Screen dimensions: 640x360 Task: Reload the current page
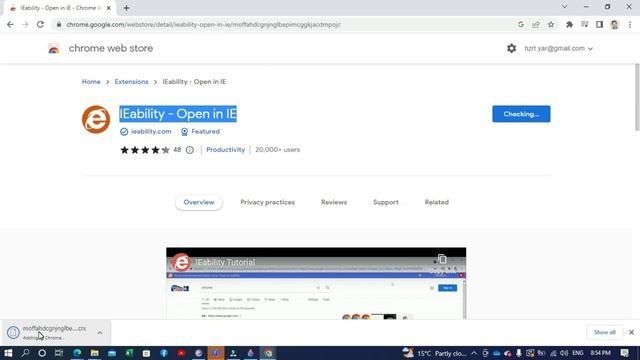(x=40, y=24)
